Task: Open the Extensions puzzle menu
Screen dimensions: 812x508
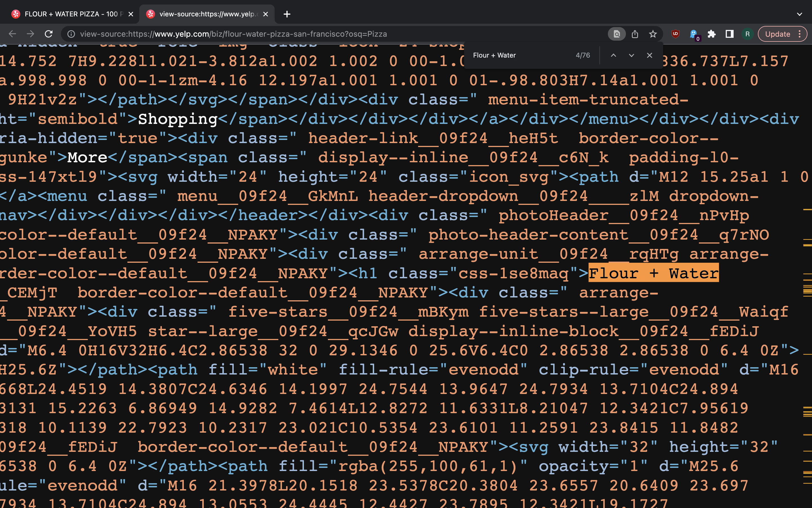Action: click(x=711, y=34)
